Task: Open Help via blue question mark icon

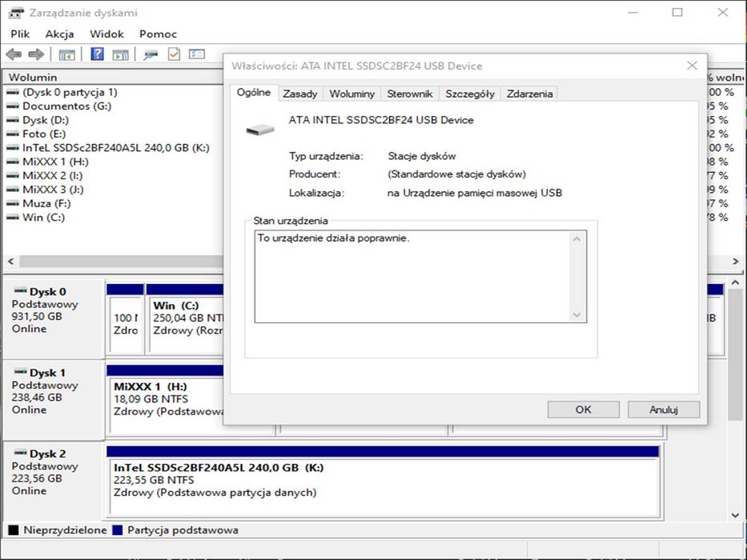Action: pos(97,54)
